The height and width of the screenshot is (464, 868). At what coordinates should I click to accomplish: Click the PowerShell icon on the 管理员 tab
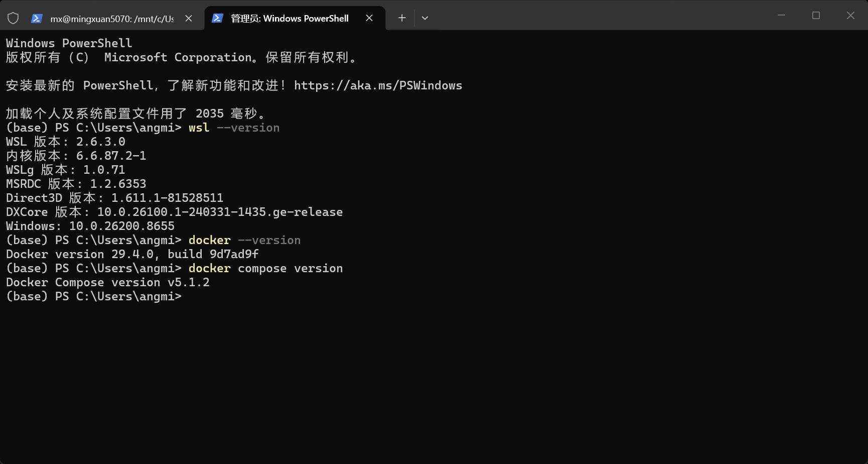point(217,18)
